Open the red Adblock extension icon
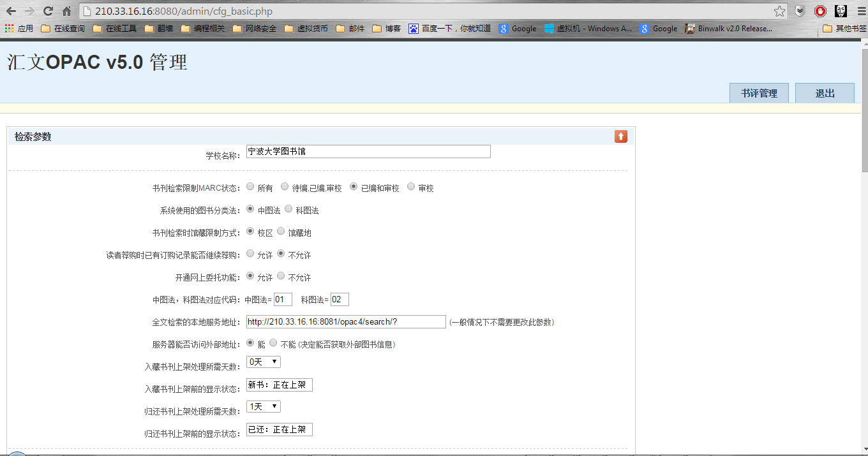The width and height of the screenshot is (868, 456). click(820, 11)
